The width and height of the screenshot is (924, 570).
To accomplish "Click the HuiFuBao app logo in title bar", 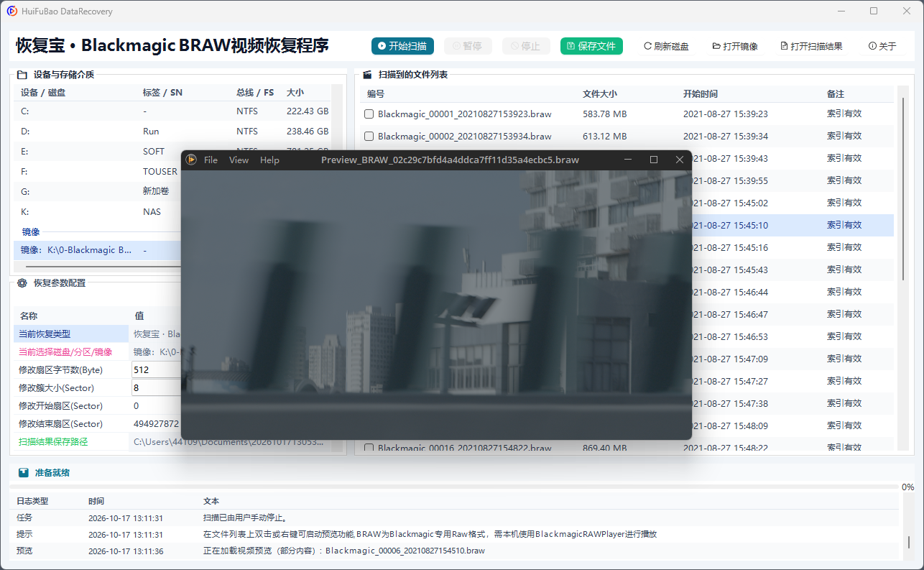I will [x=12, y=12].
